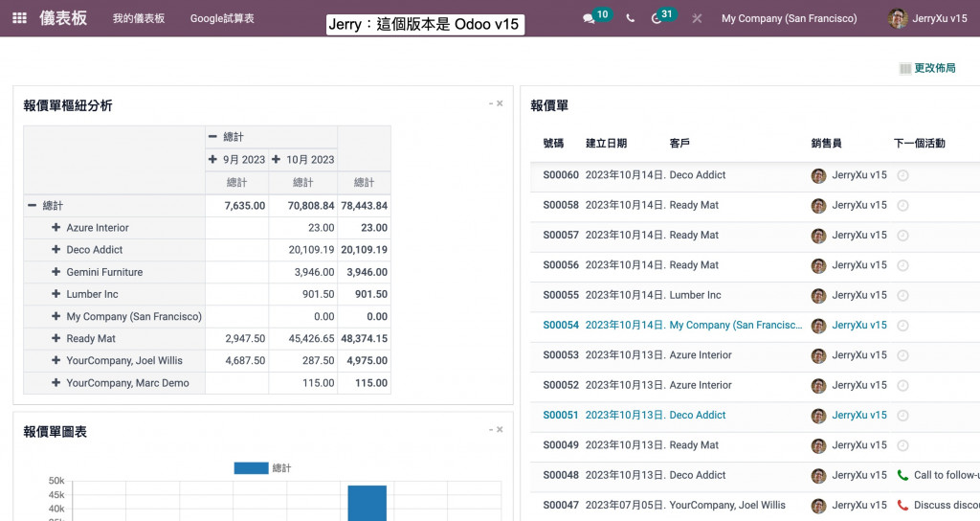Open the Google試算表 menu
This screenshot has width=980, height=521.
tap(222, 19)
